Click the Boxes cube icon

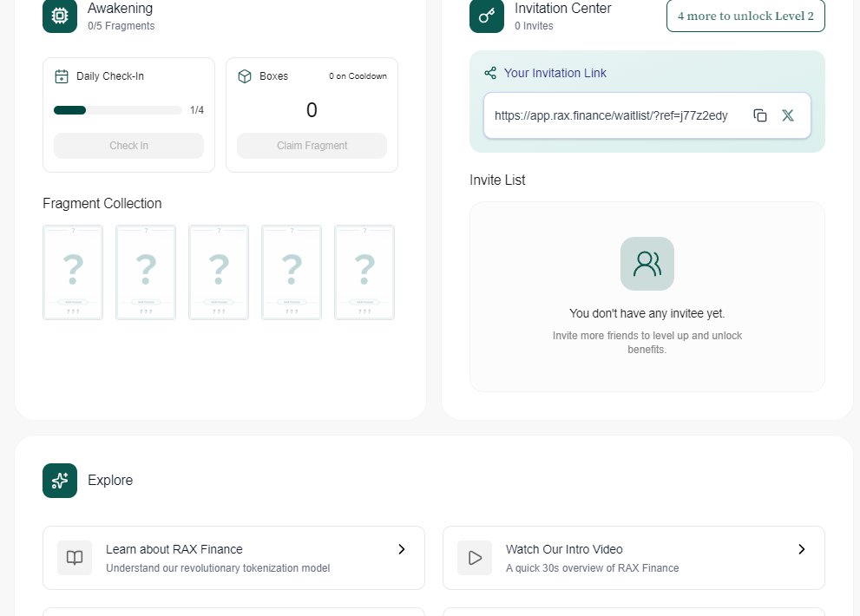(x=245, y=76)
